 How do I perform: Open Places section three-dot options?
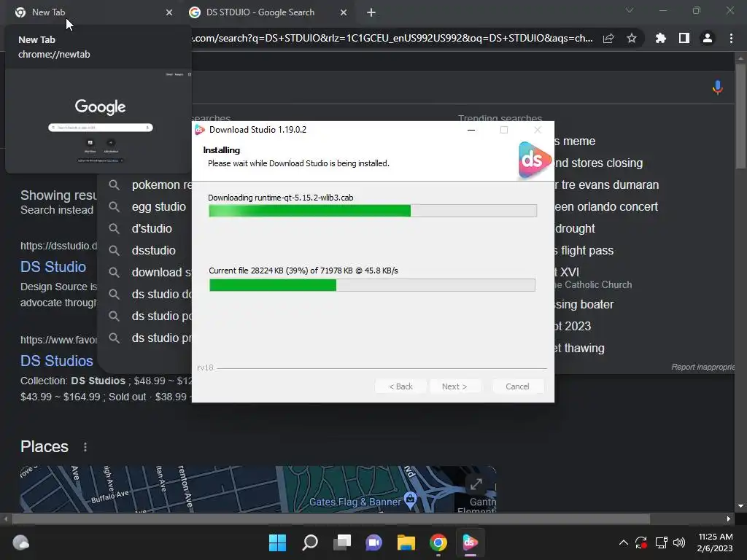[x=85, y=447]
